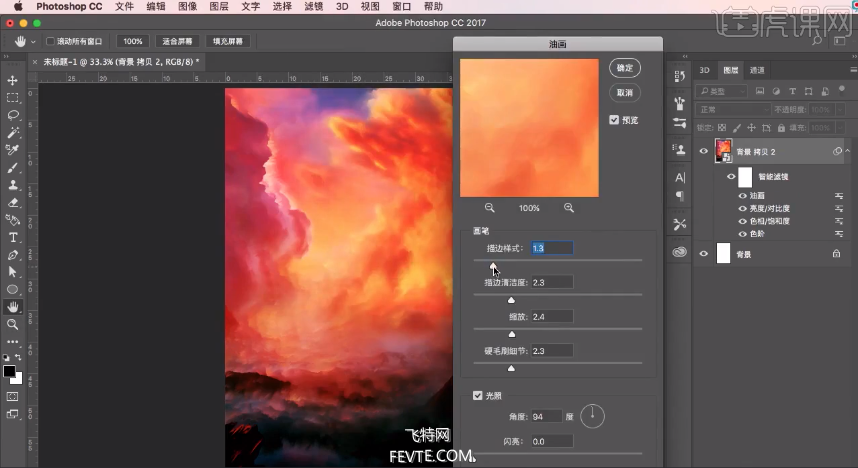This screenshot has width=858, height=468.
Task: Select the Magic Wand tool
Action: click(13, 132)
